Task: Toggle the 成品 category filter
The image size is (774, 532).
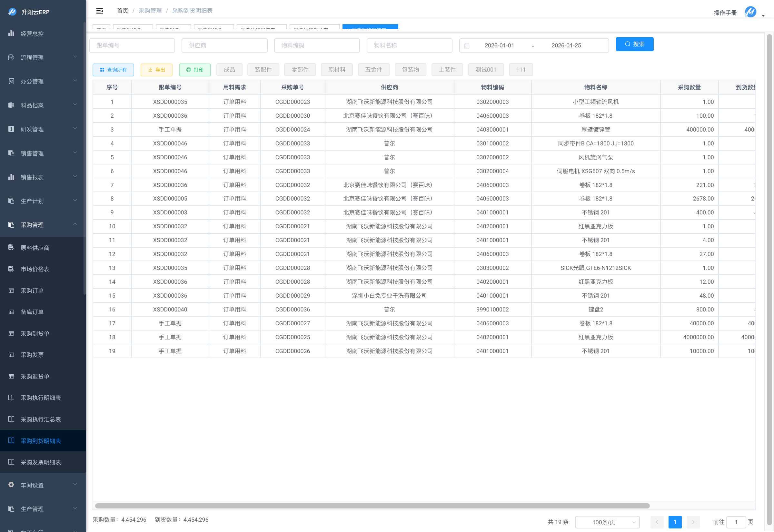Action: (229, 70)
